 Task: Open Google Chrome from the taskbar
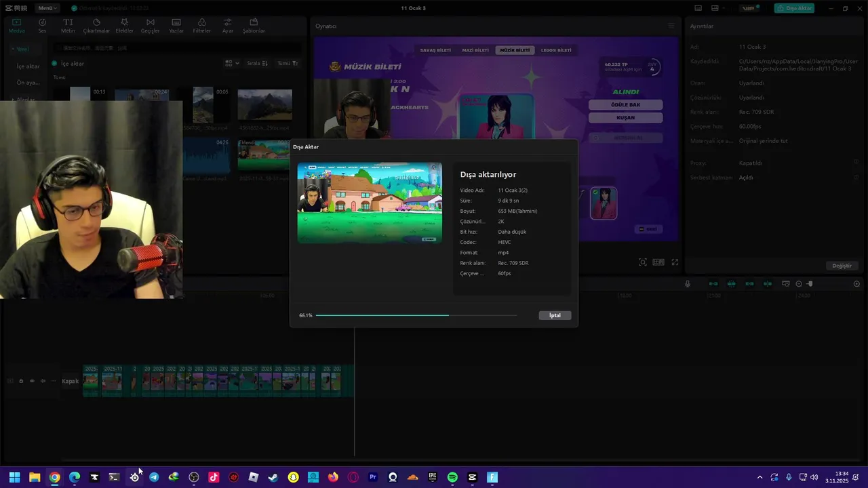(54, 477)
